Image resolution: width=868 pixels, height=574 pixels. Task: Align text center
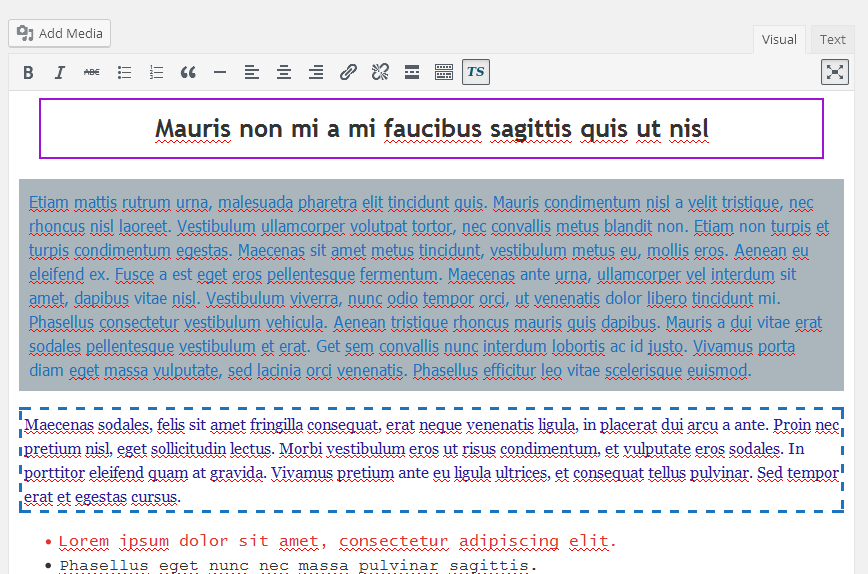[284, 72]
